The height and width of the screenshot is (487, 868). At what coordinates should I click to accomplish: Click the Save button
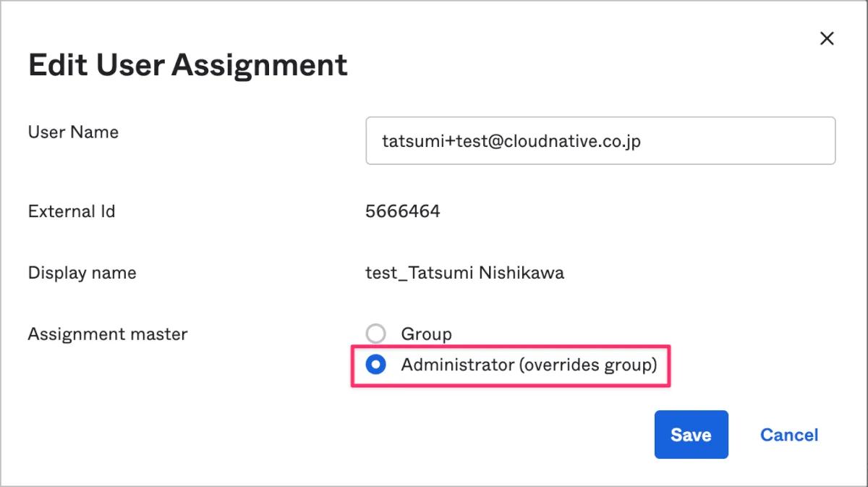pyautogui.click(x=691, y=435)
